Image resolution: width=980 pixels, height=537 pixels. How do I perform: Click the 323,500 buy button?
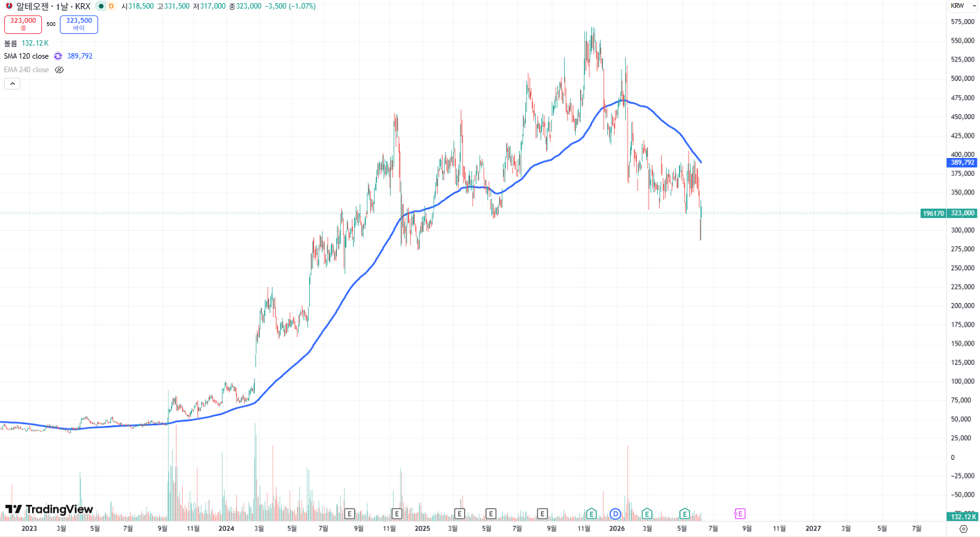(79, 24)
